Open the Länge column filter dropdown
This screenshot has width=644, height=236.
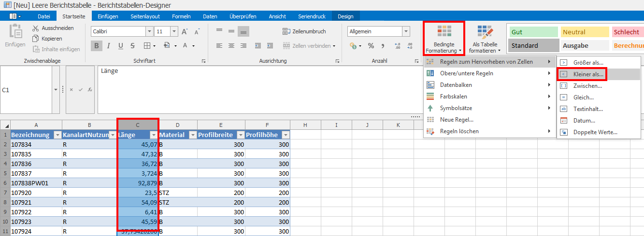[154, 135]
